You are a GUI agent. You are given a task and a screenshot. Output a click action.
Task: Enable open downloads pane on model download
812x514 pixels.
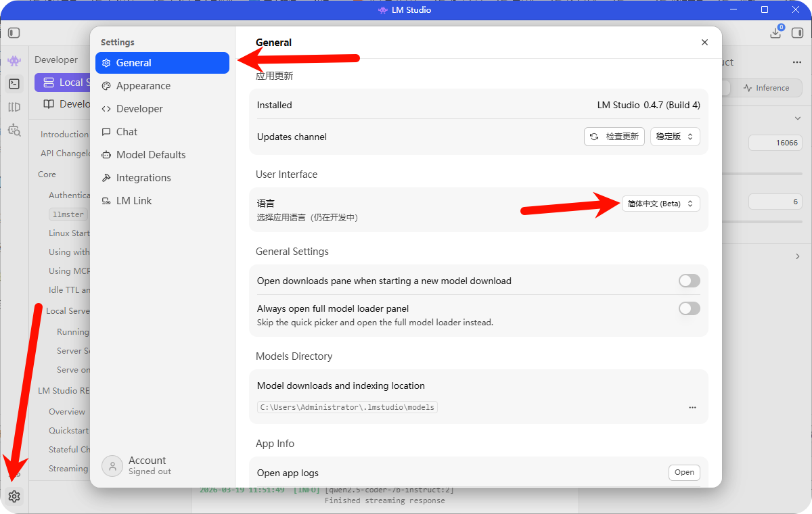click(x=689, y=281)
